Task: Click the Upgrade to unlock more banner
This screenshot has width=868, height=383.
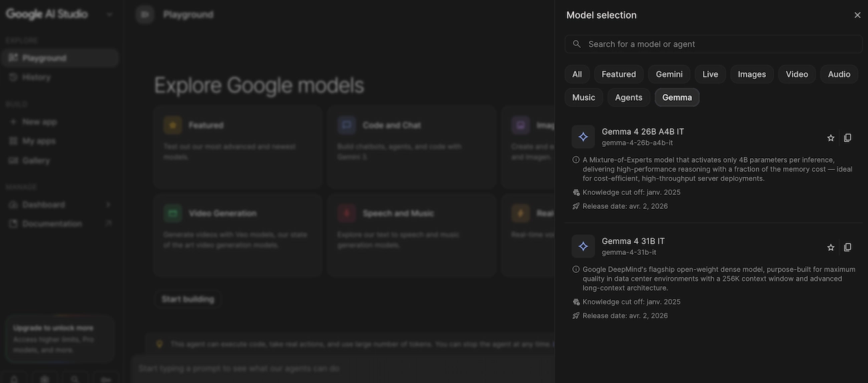Action: pyautogui.click(x=59, y=339)
